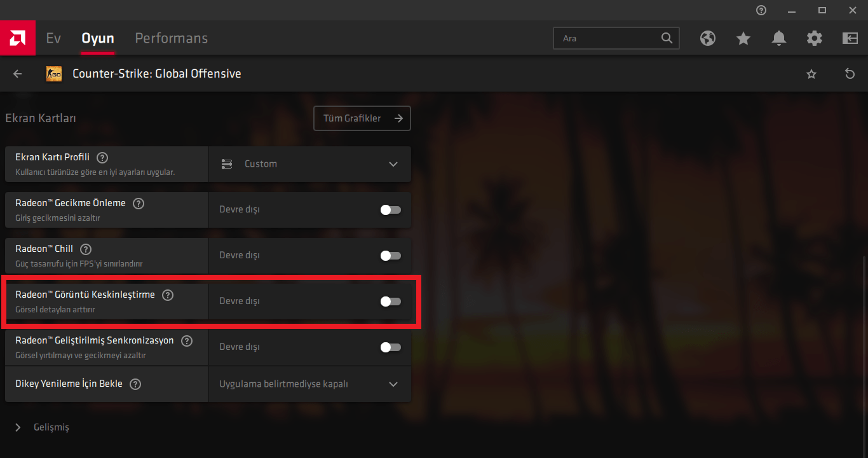Click the Radeon Gecikme Önleme label
868x458 pixels.
71,203
